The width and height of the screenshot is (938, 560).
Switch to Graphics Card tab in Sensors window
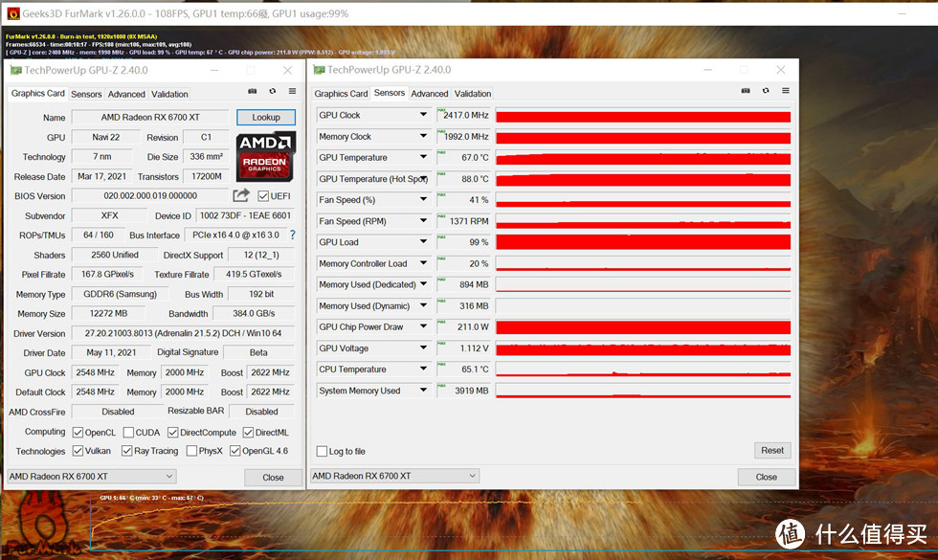click(x=341, y=94)
